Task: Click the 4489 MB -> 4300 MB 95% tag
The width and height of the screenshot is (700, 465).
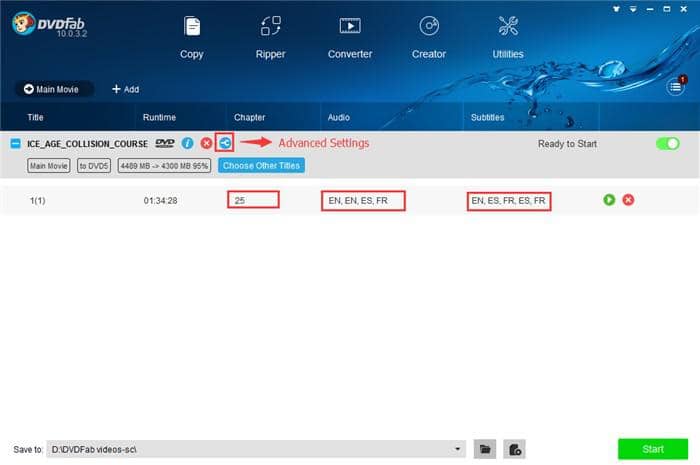Action: coord(164,166)
